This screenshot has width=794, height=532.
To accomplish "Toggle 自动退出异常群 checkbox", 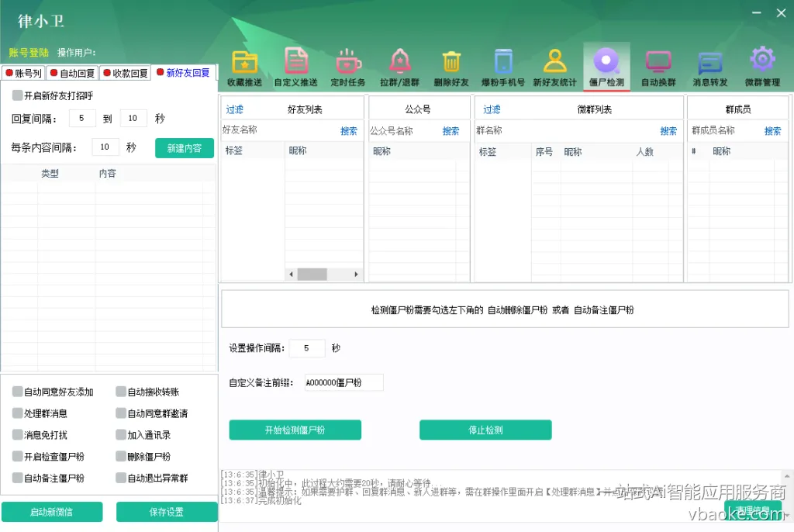I will (120, 478).
